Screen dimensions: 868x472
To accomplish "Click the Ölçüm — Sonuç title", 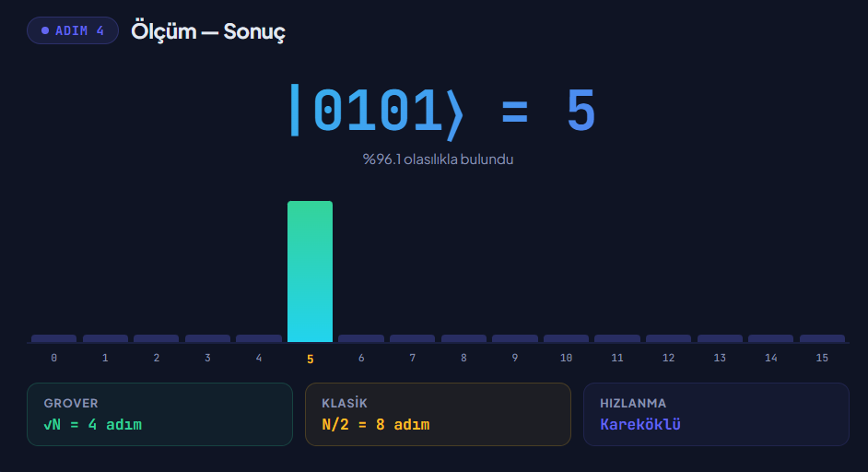I will (x=208, y=31).
